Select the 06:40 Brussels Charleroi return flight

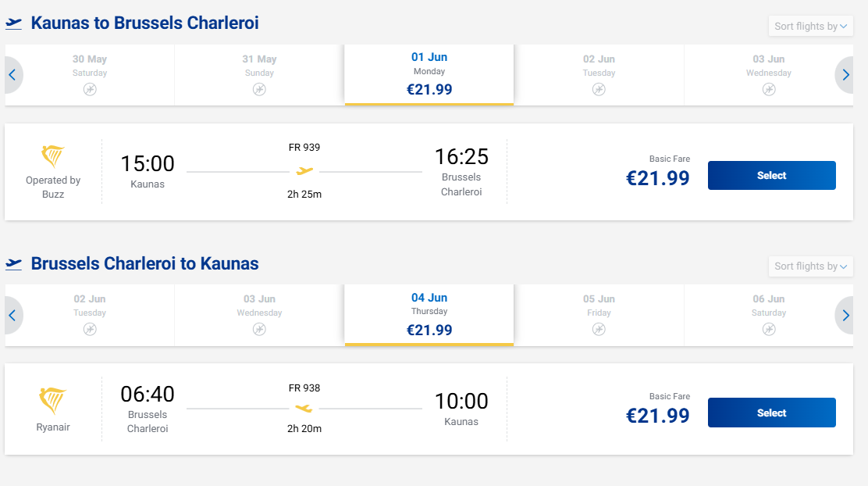(x=771, y=413)
